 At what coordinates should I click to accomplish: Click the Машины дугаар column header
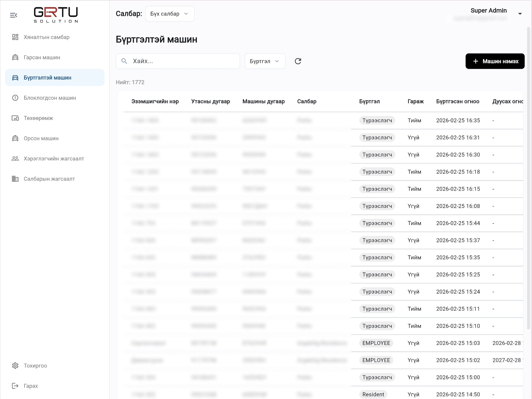click(x=264, y=101)
